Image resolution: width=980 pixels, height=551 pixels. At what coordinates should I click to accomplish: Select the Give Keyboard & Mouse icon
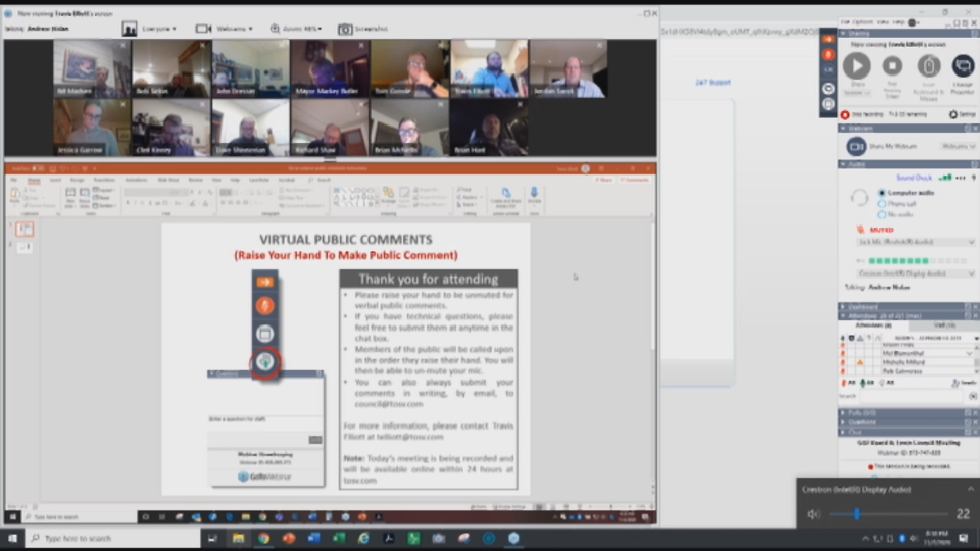929,65
